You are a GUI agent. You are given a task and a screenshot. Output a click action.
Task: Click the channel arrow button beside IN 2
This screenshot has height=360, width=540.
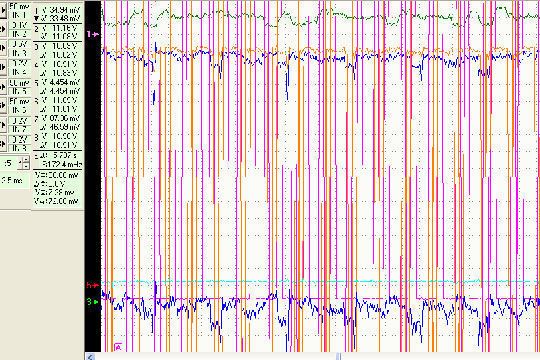(x=3, y=29)
